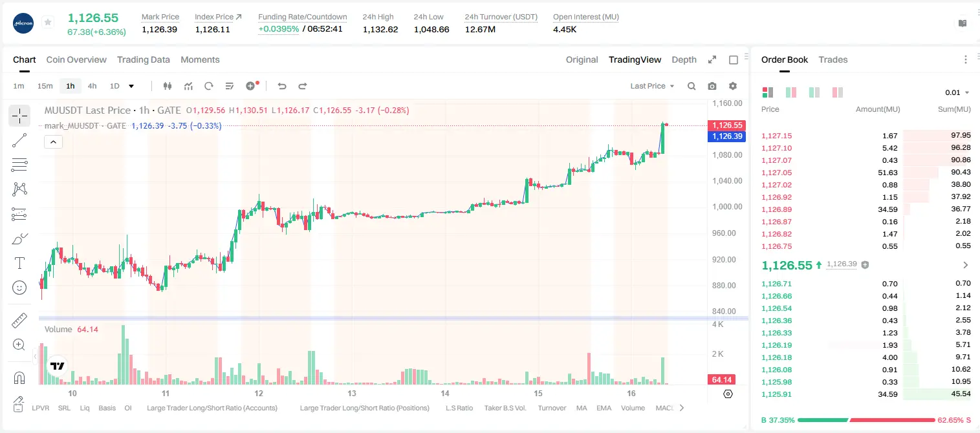Take a chart snapshot with camera icon

click(712, 86)
